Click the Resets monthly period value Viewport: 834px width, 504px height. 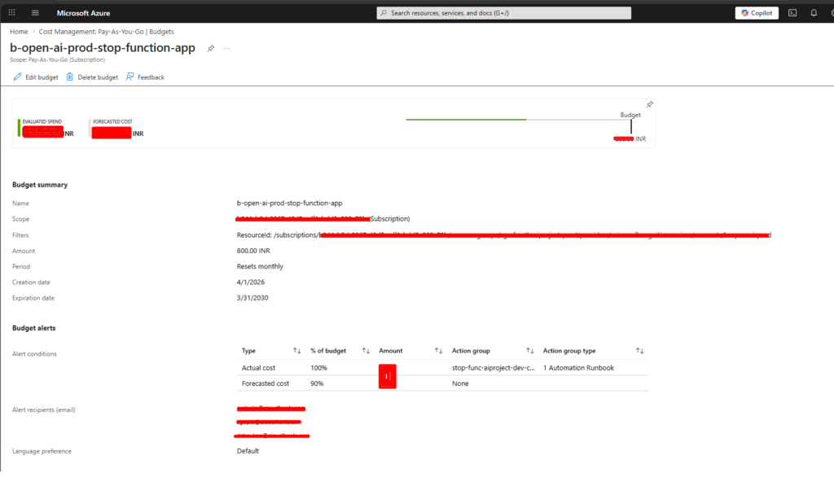click(x=260, y=266)
